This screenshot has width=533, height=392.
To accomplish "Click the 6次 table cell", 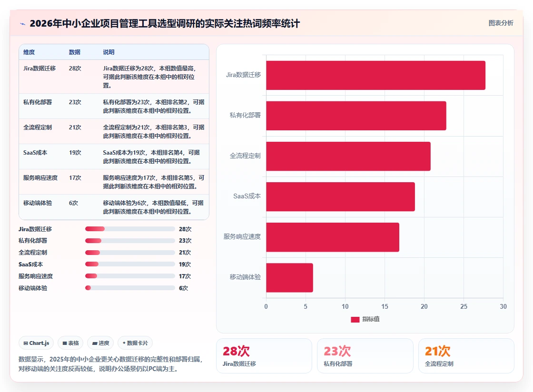I will pos(73,203).
